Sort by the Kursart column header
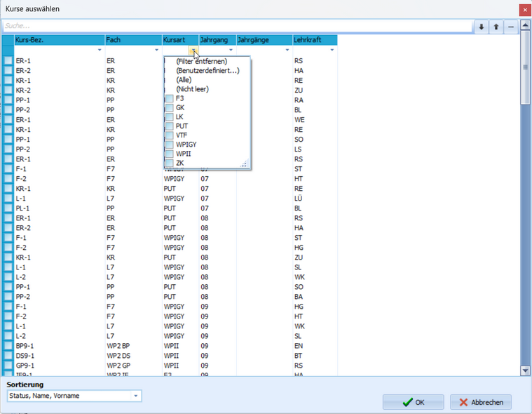Viewport: 532px width, 414px height. click(x=180, y=40)
